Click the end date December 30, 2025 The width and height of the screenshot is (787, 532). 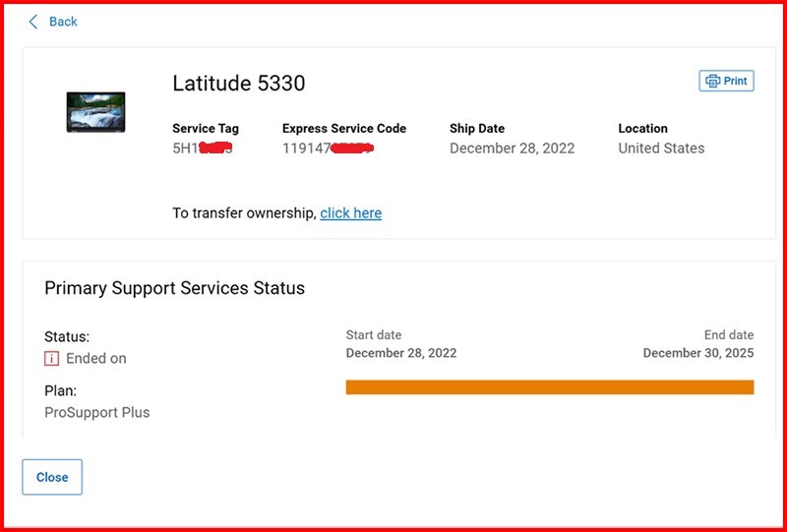tap(698, 353)
